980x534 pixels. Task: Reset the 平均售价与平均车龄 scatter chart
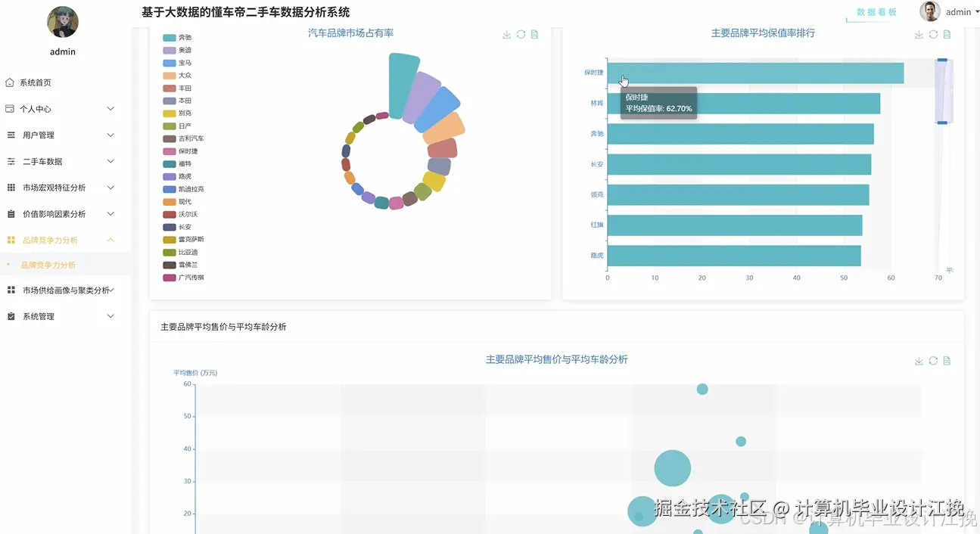(933, 361)
